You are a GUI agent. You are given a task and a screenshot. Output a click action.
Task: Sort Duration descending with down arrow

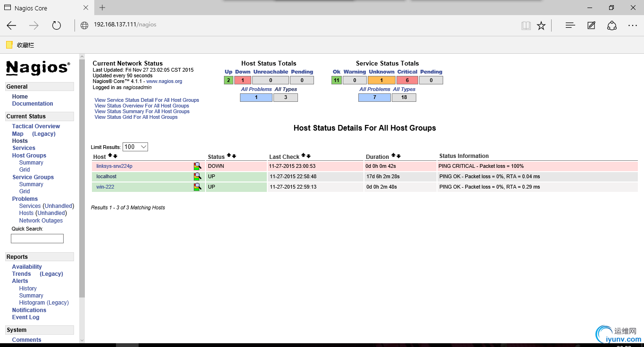[x=398, y=156]
